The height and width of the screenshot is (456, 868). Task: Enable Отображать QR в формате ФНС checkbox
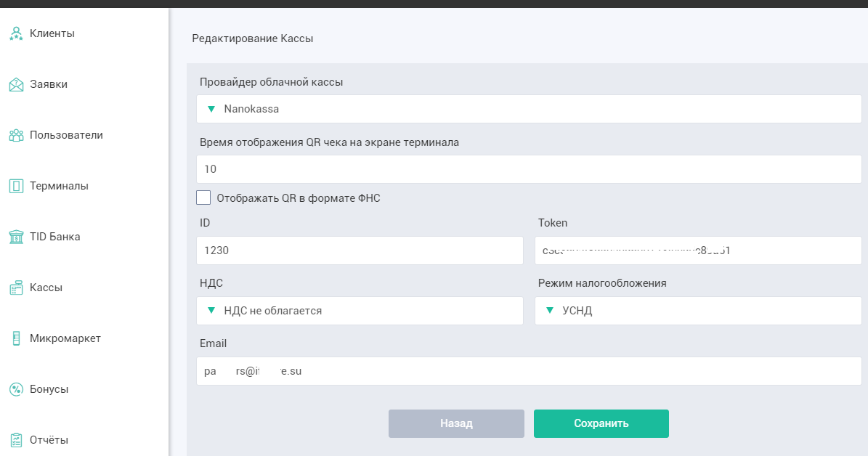[203, 198]
